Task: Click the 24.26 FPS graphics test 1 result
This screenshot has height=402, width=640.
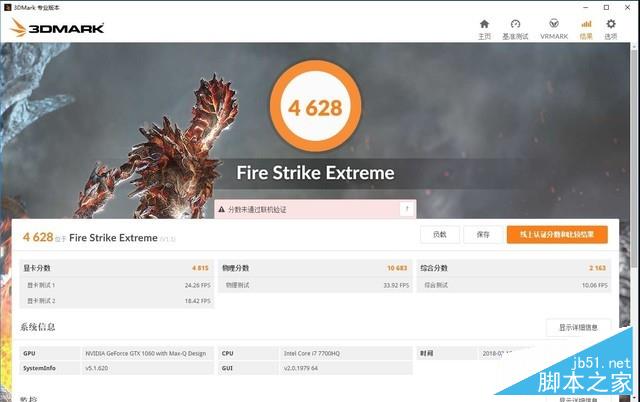Action: pos(198,285)
